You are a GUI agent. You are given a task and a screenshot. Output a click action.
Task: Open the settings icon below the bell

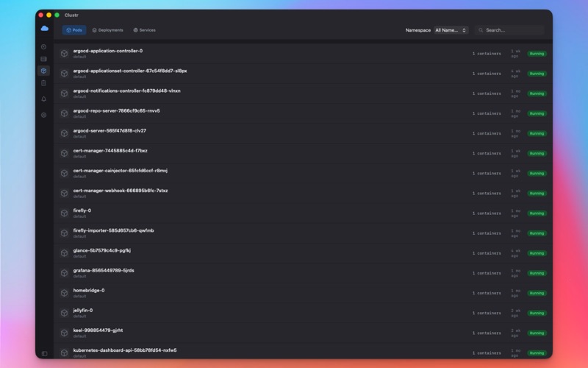pos(44,115)
